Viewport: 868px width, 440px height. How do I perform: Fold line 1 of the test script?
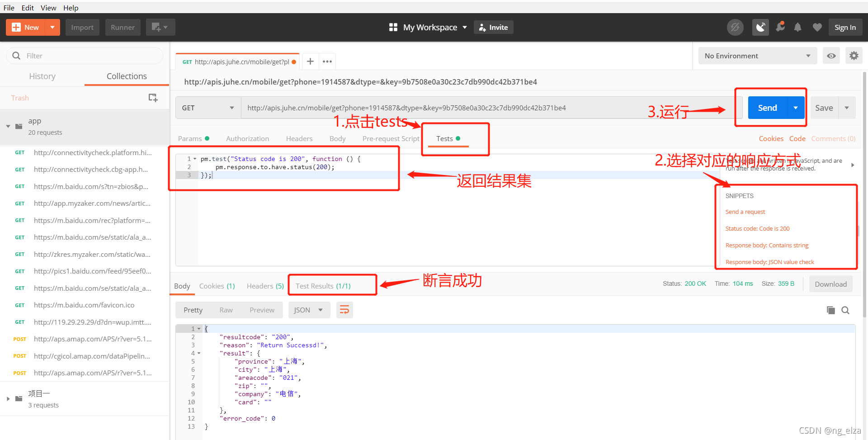195,159
